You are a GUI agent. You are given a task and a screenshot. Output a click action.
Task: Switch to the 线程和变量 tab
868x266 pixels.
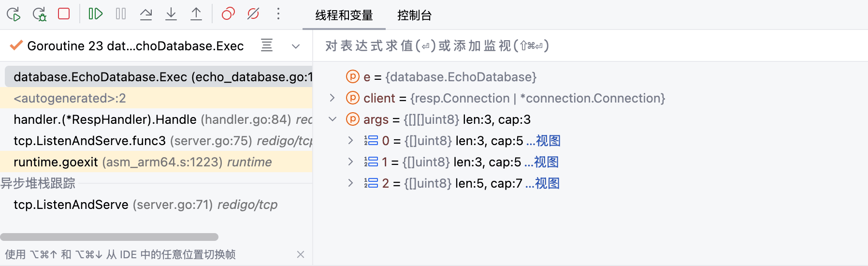pyautogui.click(x=344, y=15)
